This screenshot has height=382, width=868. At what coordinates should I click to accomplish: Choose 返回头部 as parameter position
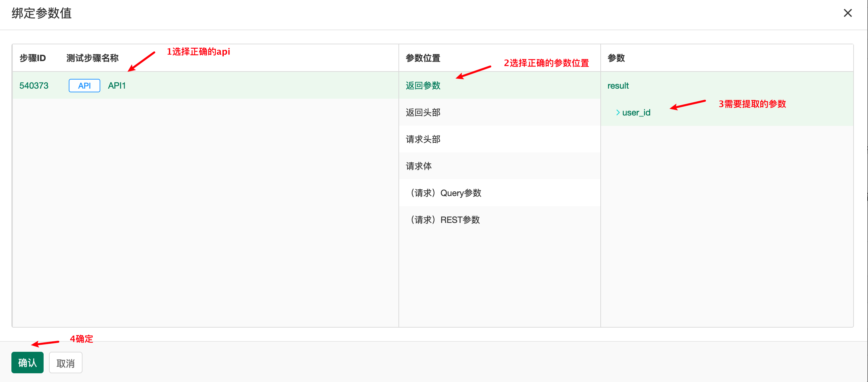tap(423, 112)
